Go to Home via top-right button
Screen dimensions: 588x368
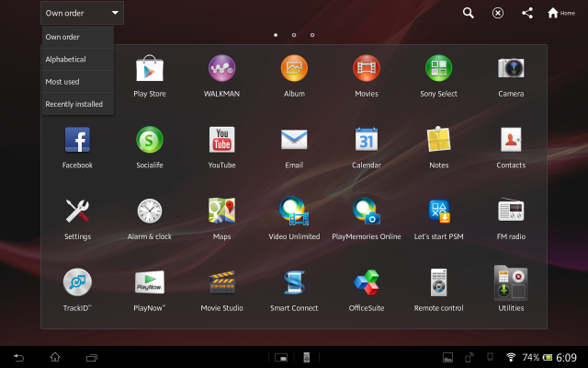coord(561,13)
